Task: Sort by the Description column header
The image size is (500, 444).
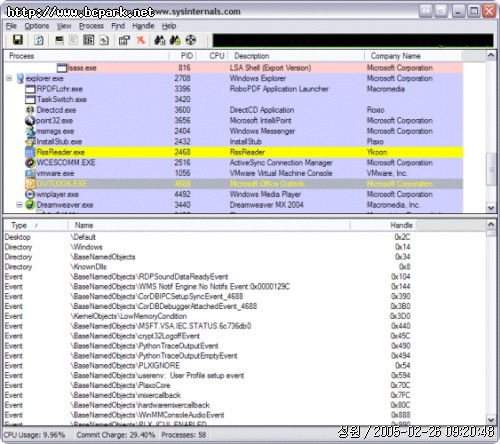Action: 296,56
